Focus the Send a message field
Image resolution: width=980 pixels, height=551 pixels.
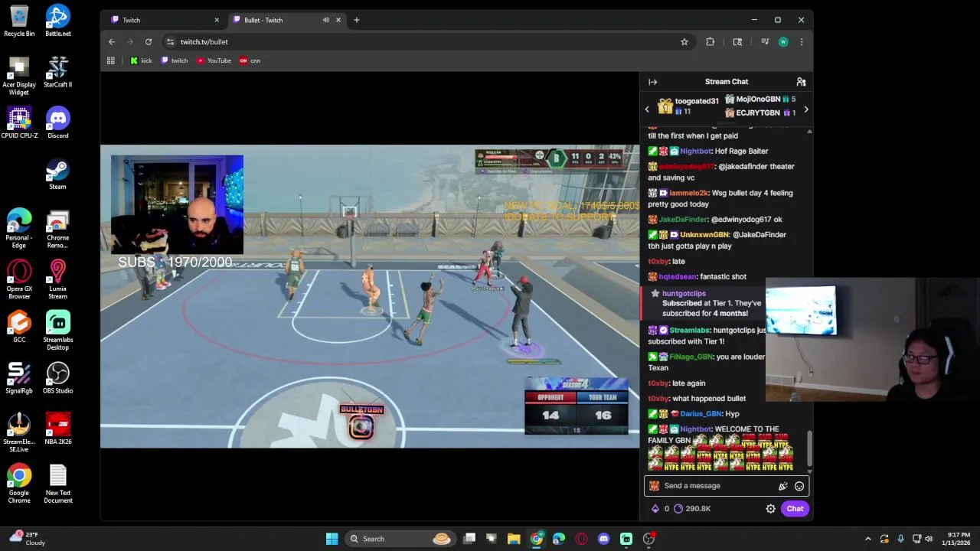coord(726,486)
